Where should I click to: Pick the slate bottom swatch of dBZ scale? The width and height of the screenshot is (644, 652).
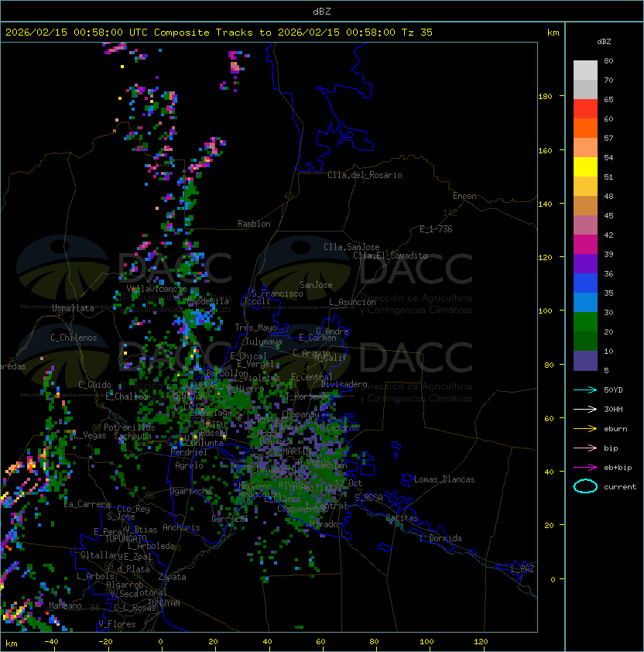[x=585, y=361]
